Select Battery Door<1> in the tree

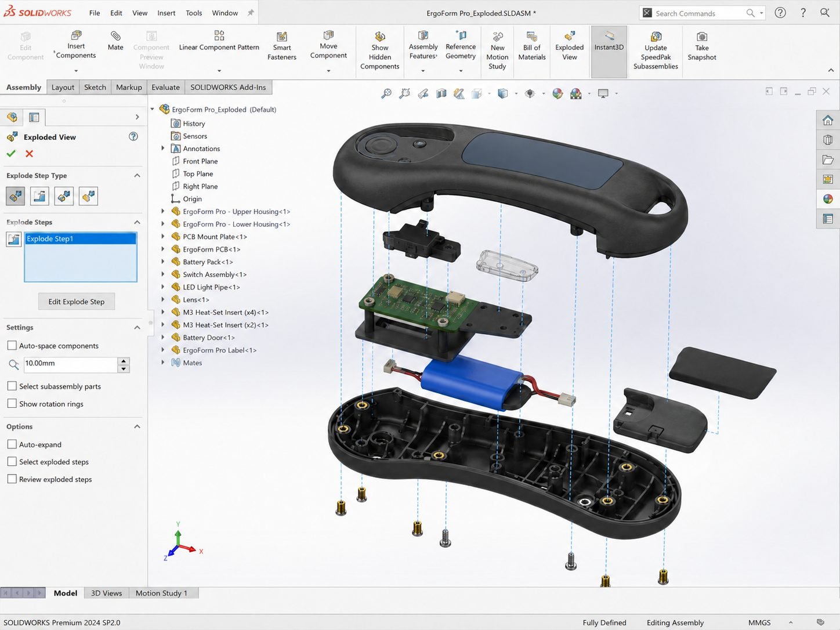208,338
